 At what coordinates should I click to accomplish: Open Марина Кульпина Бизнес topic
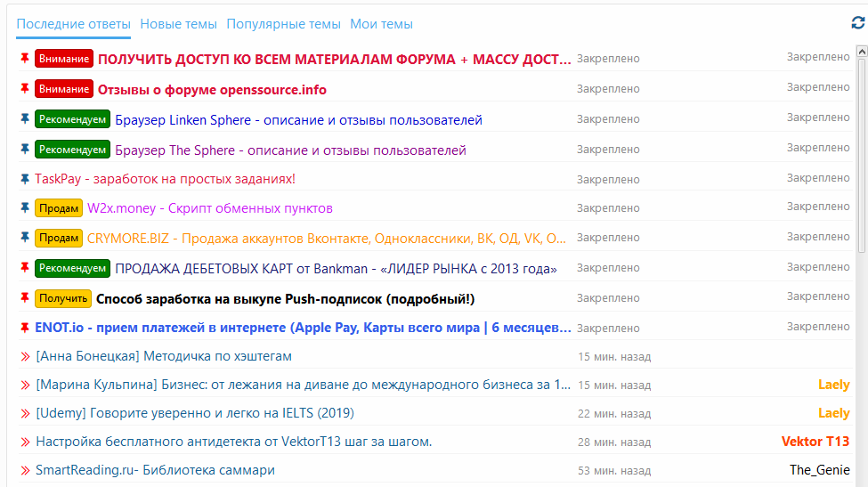click(x=304, y=385)
